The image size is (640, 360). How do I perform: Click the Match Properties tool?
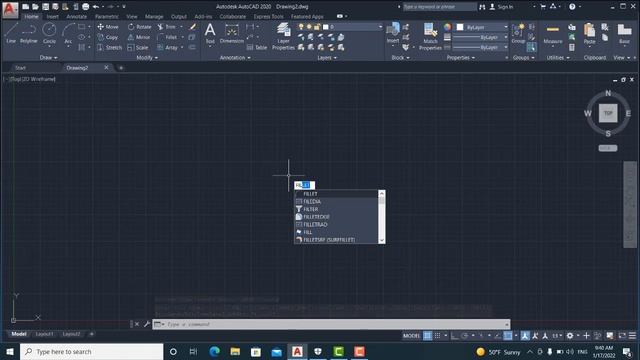click(x=430, y=37)
